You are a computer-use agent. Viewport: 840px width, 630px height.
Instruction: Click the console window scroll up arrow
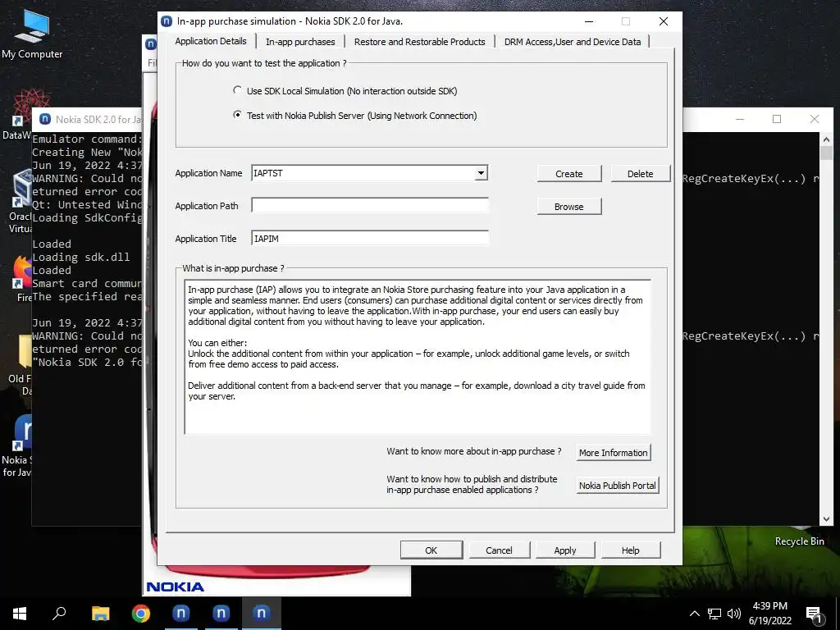coord(825,139)
